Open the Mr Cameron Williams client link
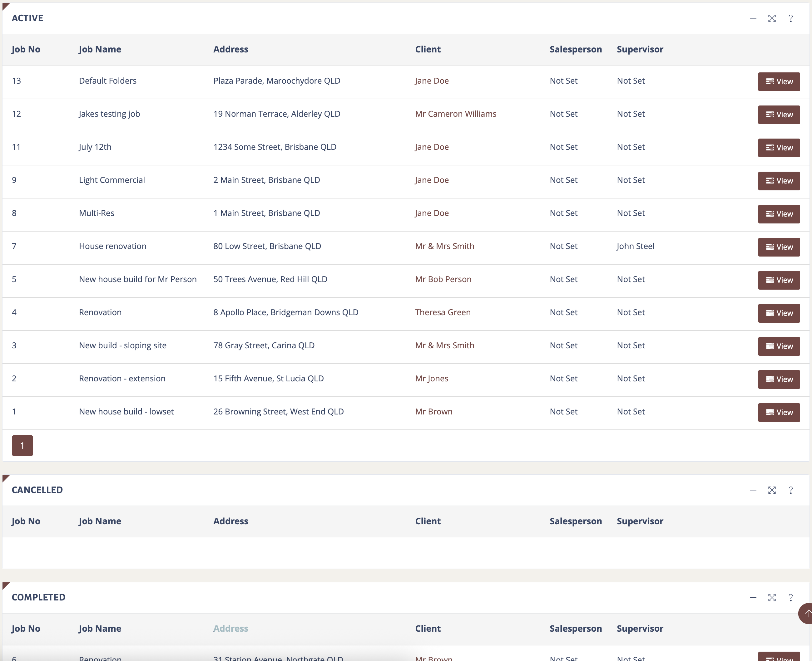This screenshot has height=661, width=812. coord(455,114)
